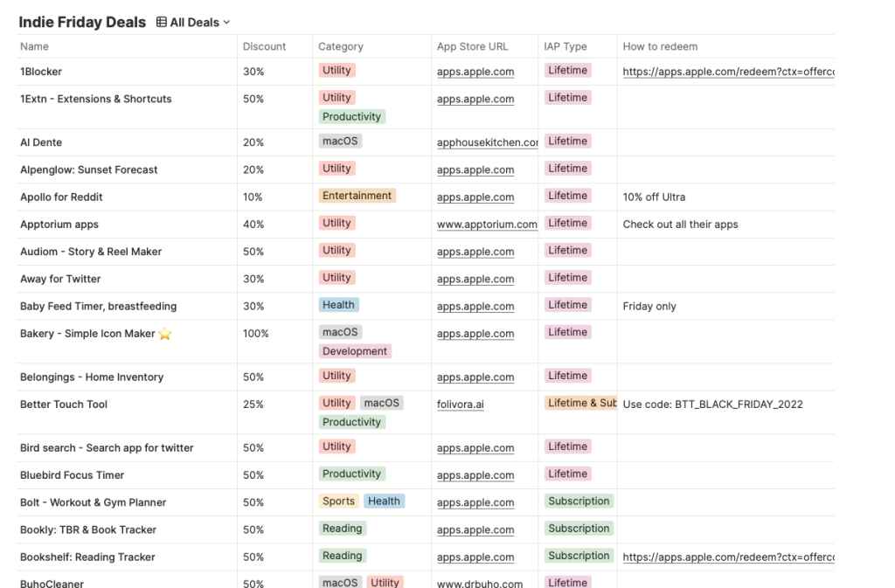
Task: Click the blue Health tag for Baby Feed Timer
Action: tap(338, 305)
